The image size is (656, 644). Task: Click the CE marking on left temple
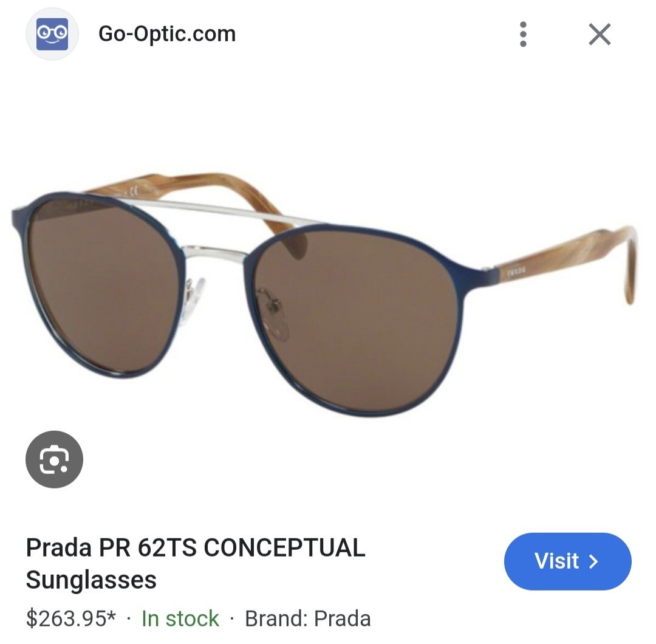[134, 191]
